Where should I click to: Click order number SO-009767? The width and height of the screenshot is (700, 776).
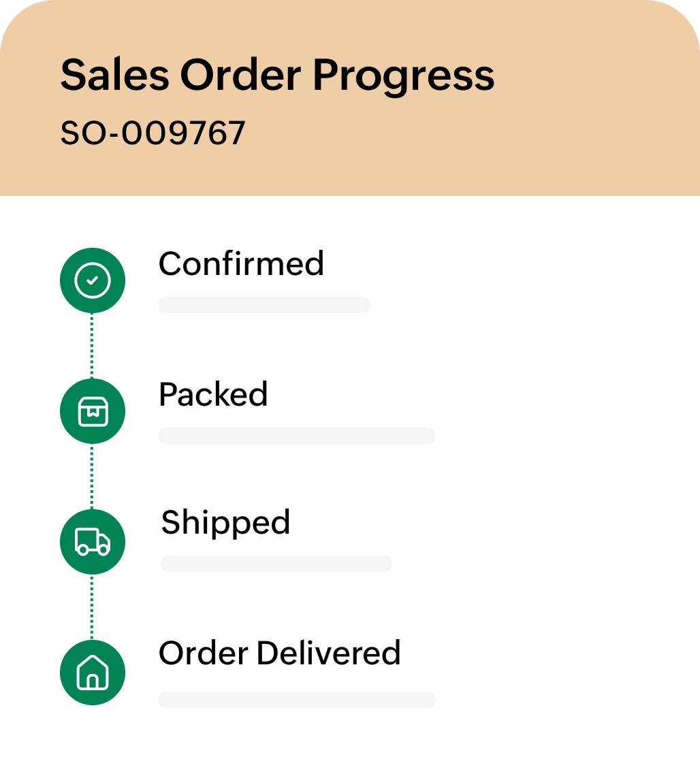tap(153, 133)
